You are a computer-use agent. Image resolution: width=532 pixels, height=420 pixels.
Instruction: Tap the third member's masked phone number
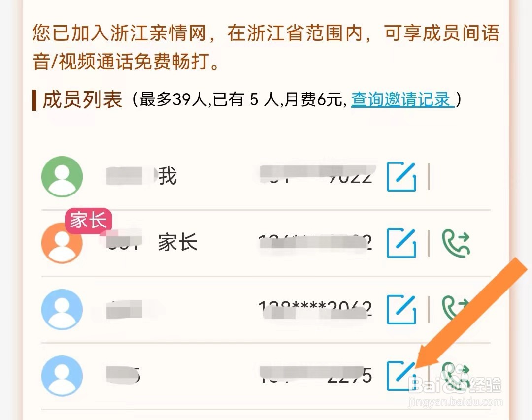coord(315,309)
